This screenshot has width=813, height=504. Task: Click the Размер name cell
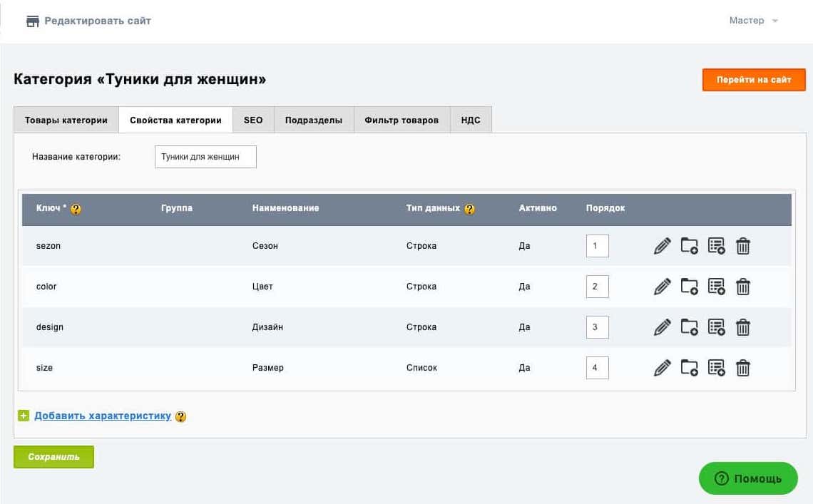(267, 368)
